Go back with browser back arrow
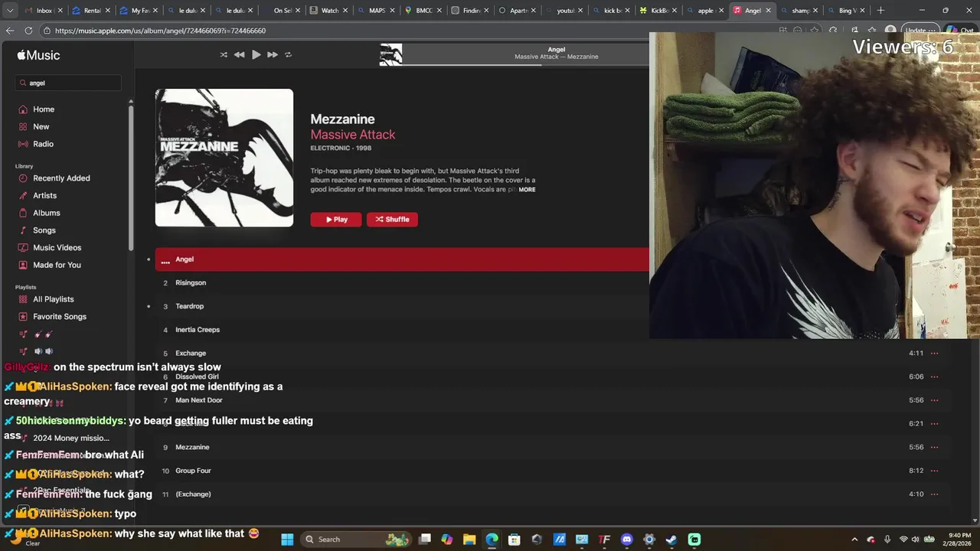This screenshot has height=551, width=980. pos(10,31)
